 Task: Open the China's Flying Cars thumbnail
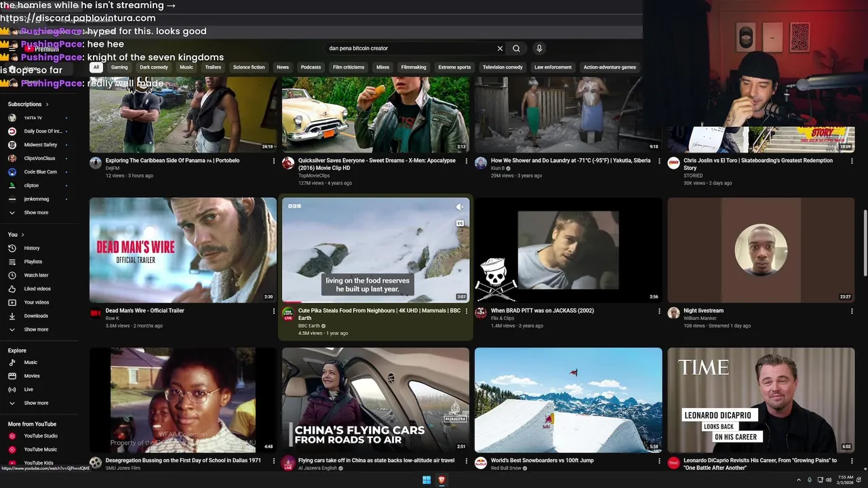pos(376,400)
